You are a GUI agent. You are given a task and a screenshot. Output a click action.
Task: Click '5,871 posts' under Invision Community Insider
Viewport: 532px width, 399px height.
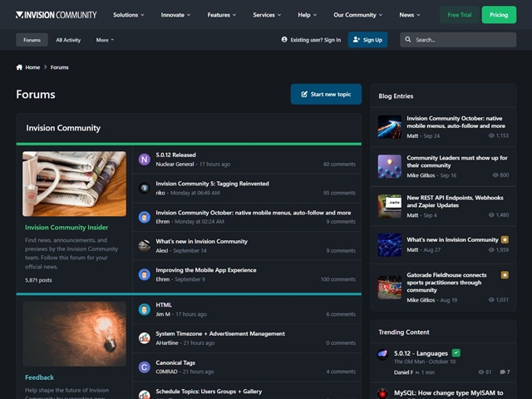[x=38, y=280]
